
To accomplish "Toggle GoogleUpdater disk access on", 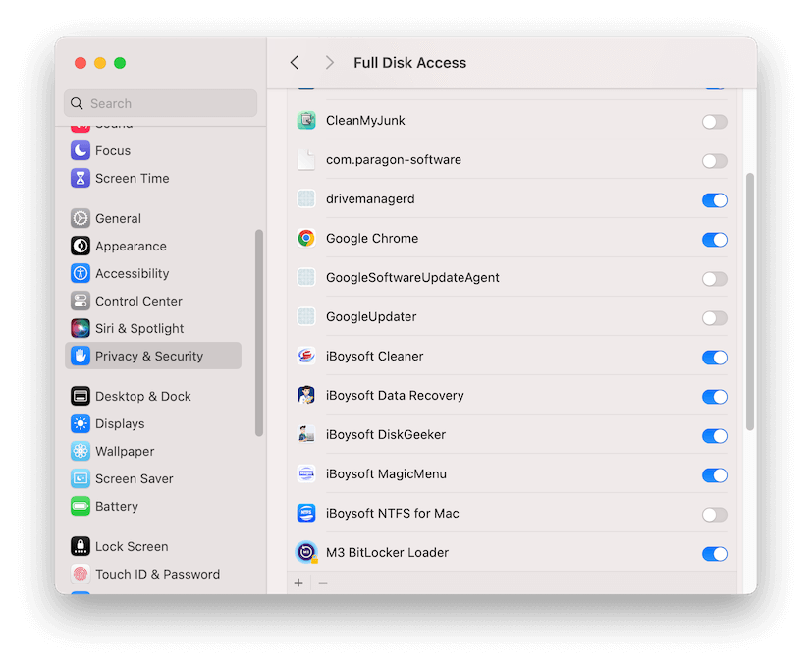I will (x=714, y=317).
